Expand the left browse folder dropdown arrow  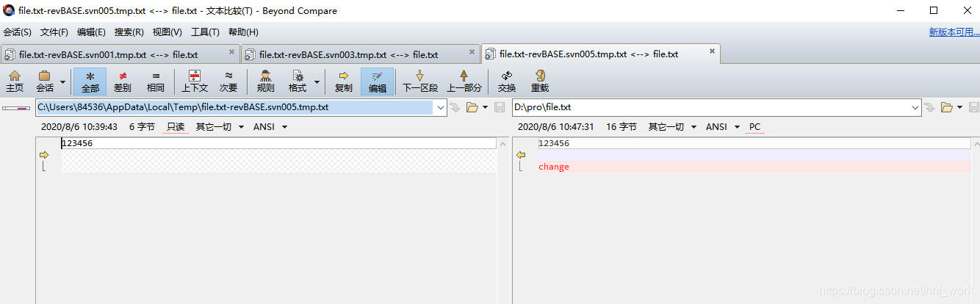486,107
